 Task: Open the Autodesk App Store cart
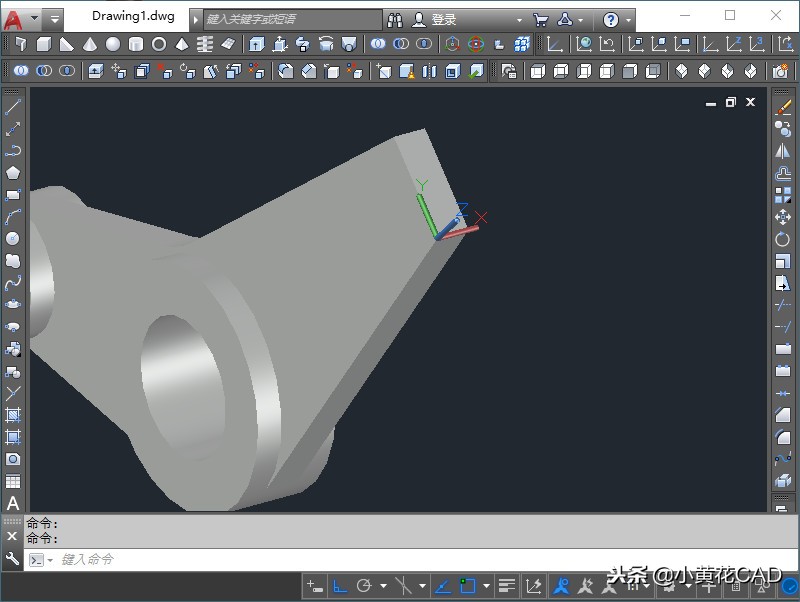coord(540,20)
